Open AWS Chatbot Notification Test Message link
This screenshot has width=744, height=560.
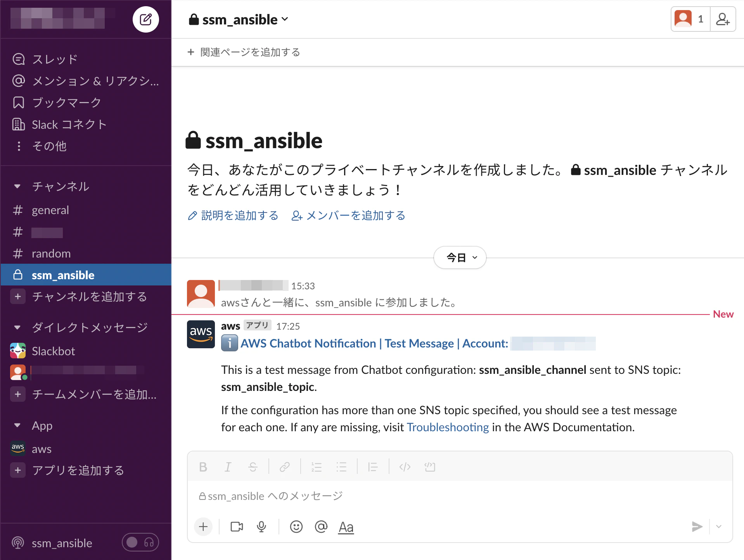pyautogui.click(x=374, y=344)
